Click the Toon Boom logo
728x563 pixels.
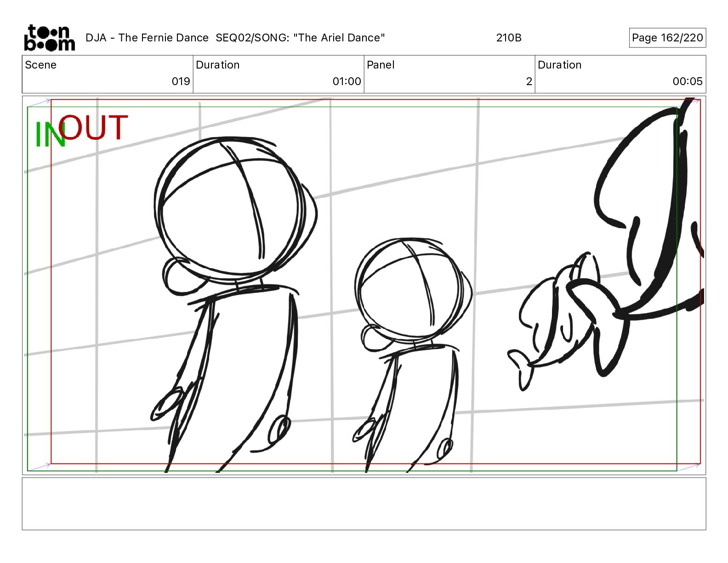tap(49, 38)
